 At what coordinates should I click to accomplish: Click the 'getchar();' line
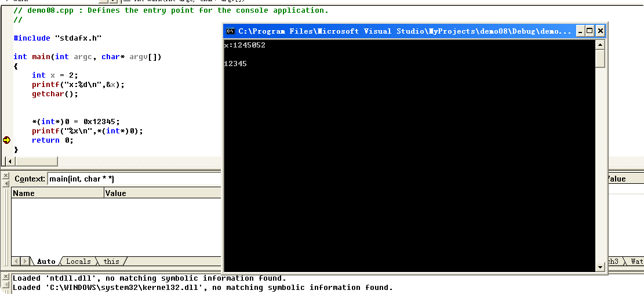[x=55, y=94]
